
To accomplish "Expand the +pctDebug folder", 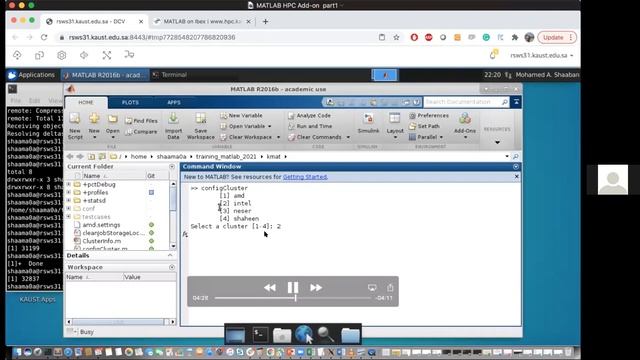I will (x=69, y=184).
